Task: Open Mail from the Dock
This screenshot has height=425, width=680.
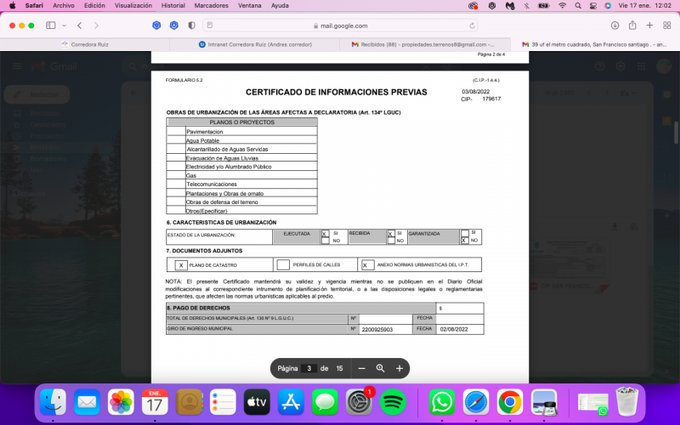Action: point(87,402)
